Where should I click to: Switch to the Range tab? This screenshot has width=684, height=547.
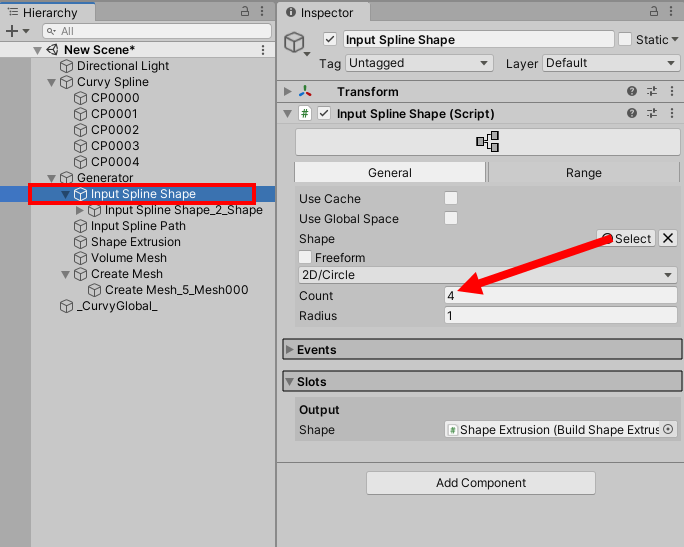pos(584,173)
